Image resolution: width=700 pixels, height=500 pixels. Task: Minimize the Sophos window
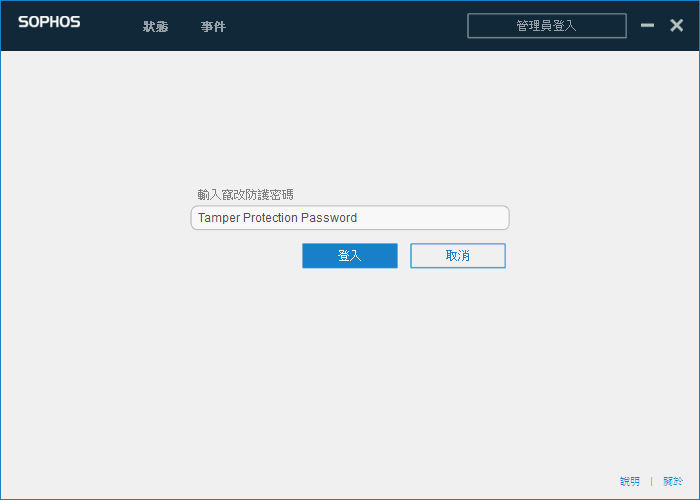pos(647,25)
